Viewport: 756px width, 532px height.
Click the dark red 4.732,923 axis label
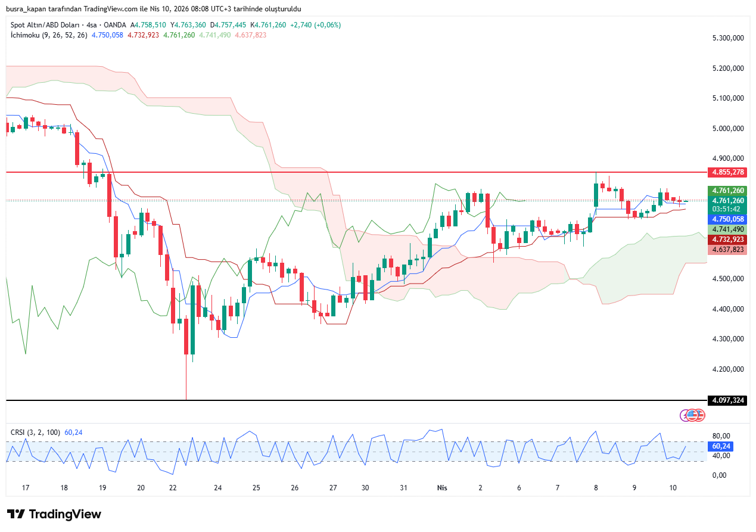coord(726,239)
